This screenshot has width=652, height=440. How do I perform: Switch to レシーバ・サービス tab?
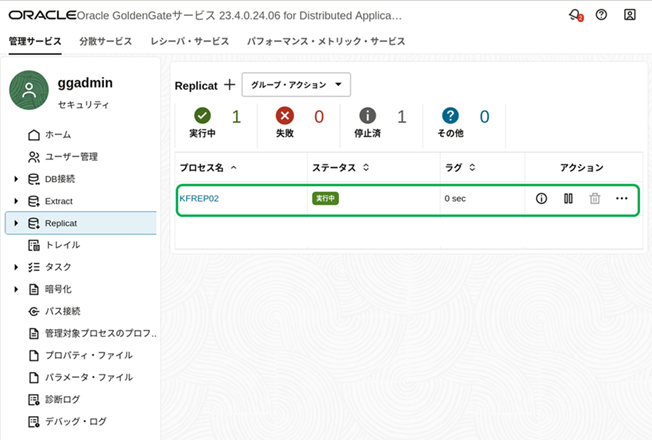190,41
